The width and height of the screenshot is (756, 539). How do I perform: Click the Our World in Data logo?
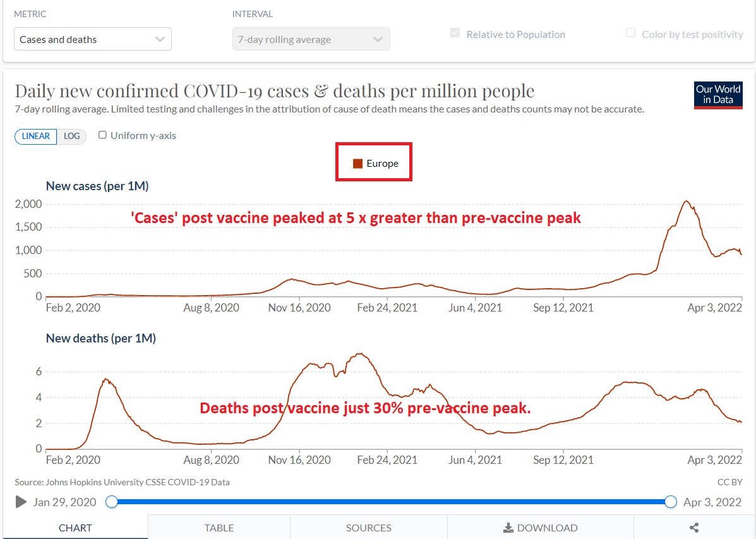click(718, 95)
